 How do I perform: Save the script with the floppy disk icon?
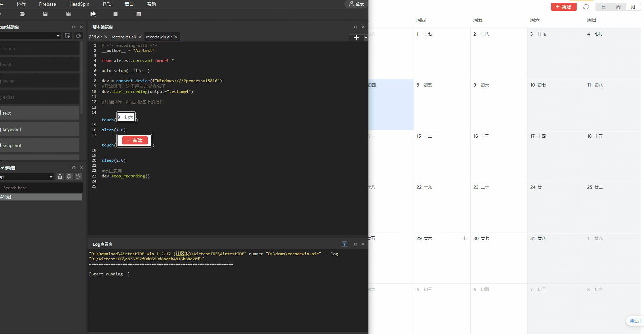45,14
